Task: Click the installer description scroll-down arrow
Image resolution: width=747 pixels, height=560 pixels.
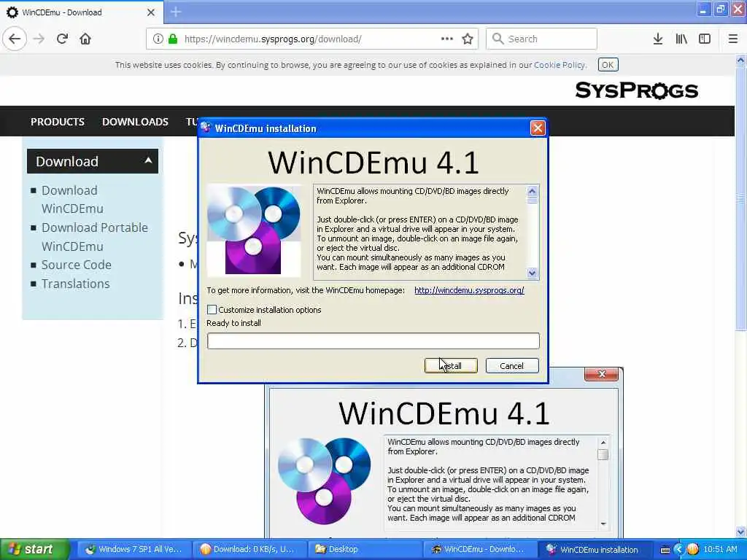Action: tap(532, 273)
